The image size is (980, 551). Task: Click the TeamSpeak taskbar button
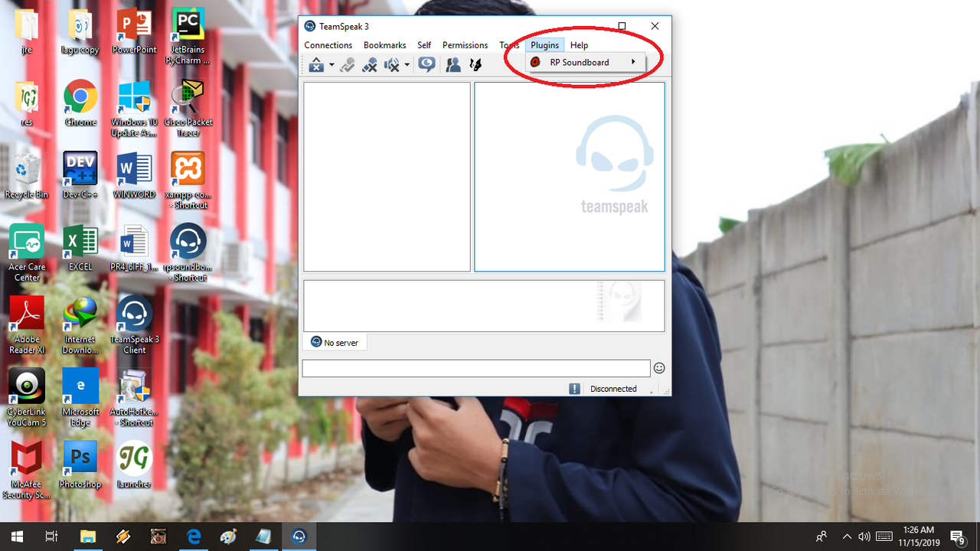click(x=299, y=536)
